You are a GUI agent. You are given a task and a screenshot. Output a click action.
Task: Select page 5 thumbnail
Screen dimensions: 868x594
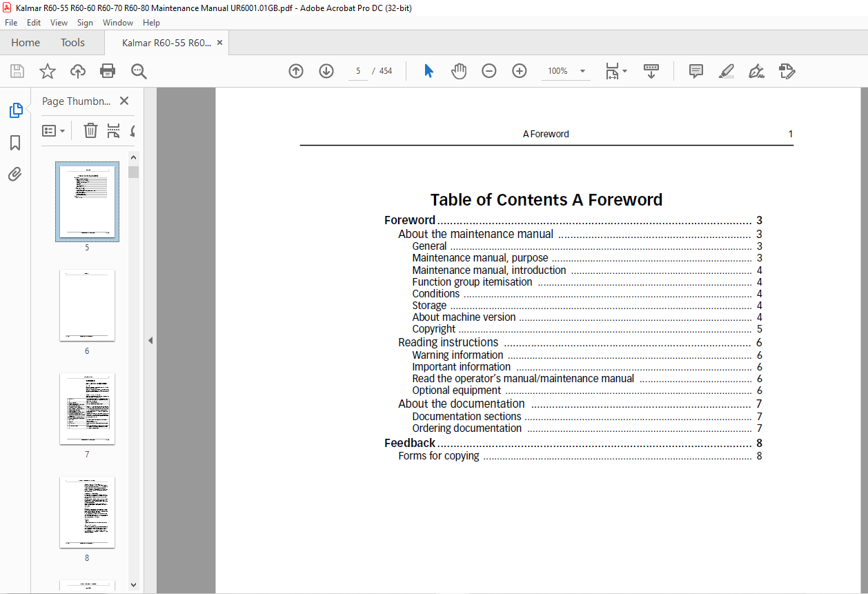87,201
